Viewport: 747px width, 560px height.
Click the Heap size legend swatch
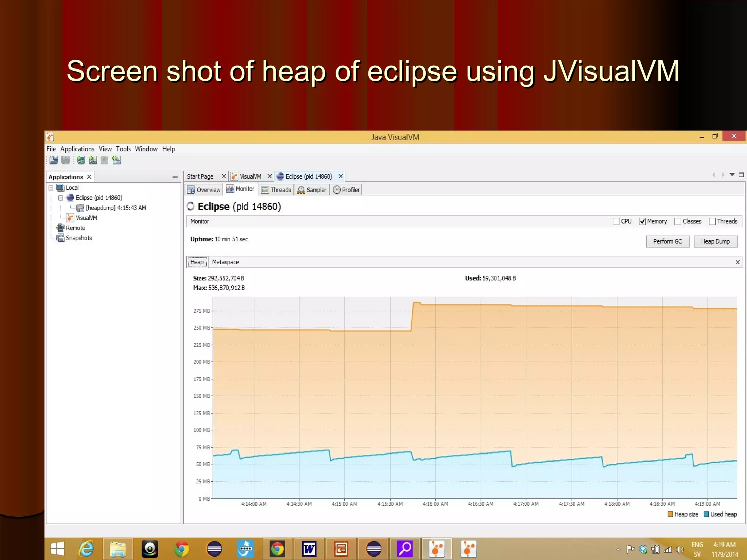pos(670,514)
